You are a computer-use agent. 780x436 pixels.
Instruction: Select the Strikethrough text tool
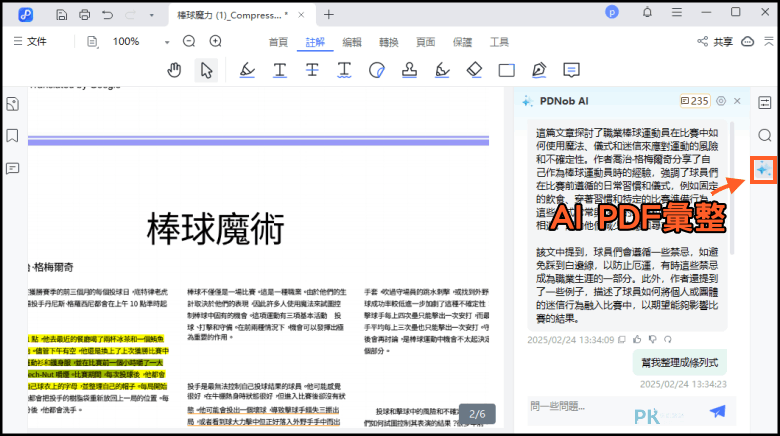click(x=312, y=70)
